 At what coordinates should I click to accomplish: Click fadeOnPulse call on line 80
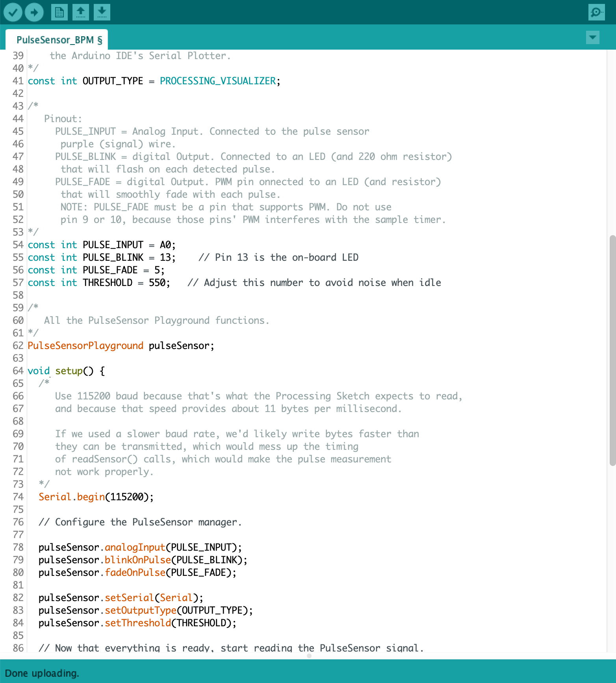[135, 572]
